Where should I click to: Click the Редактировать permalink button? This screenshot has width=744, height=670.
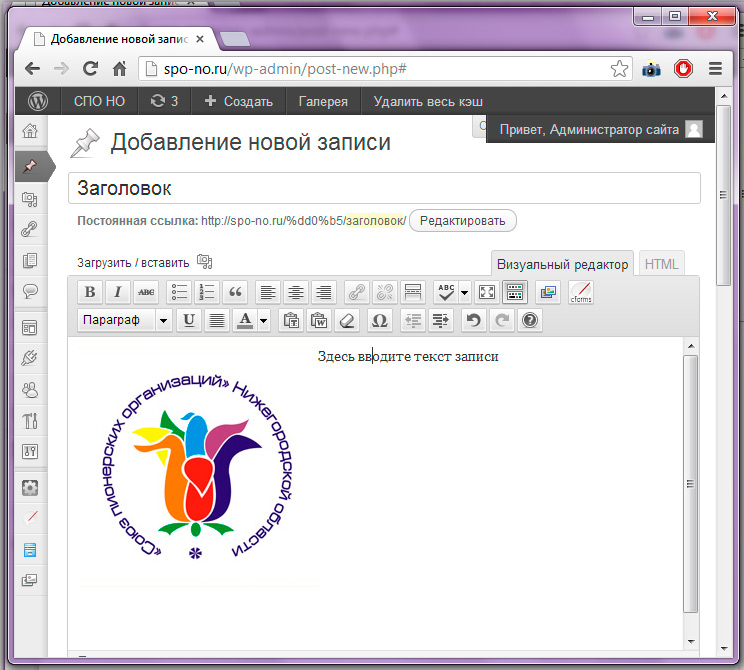pos(463,221)
